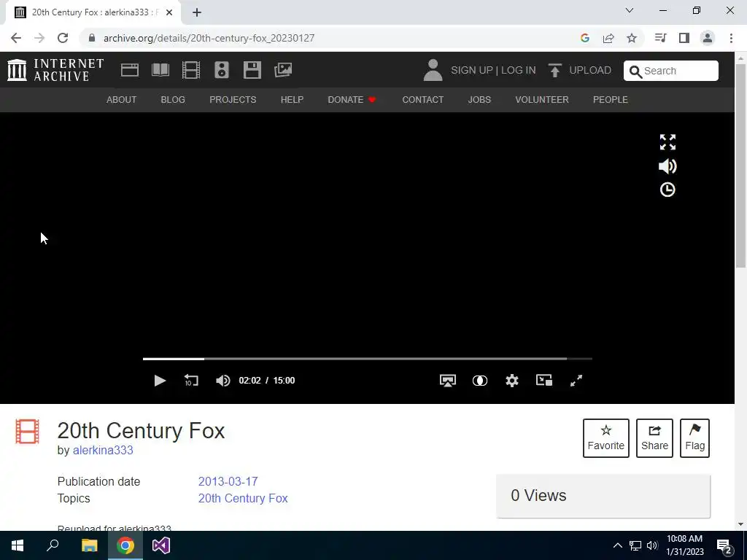Open the DONATE menu item
747x560 pixels.
tap(352, 99)
